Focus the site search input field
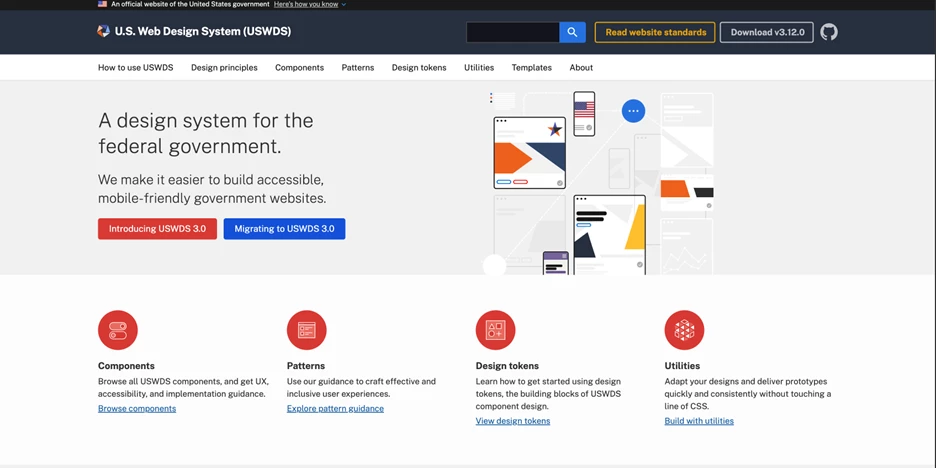 coord(513,32)
